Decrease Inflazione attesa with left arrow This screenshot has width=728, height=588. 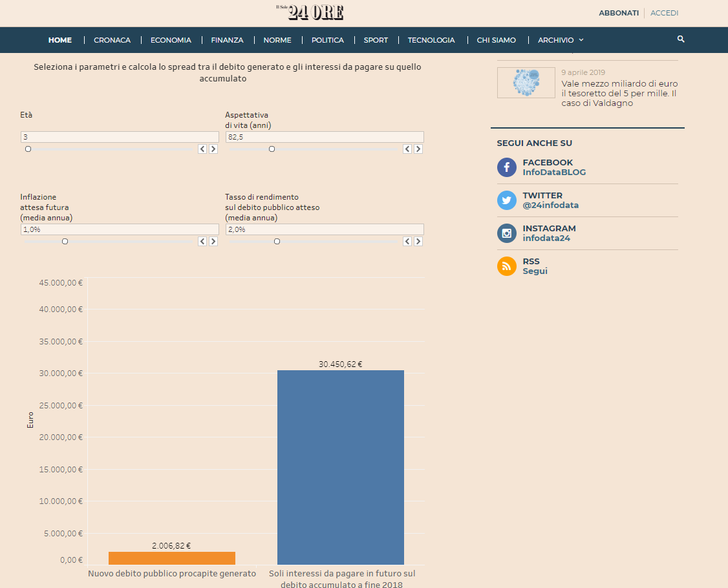[x=202, y=241]
